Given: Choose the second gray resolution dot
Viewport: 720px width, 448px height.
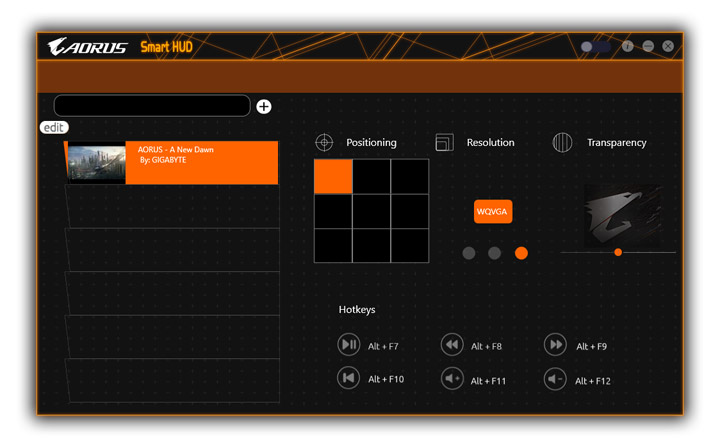Looking at the screenshot, I should coord(495,253).
